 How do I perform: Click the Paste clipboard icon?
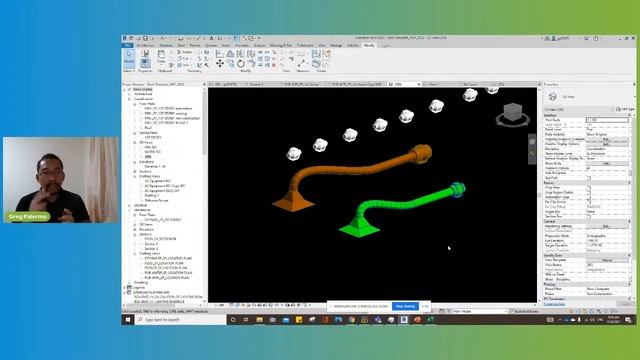point(161,55)
